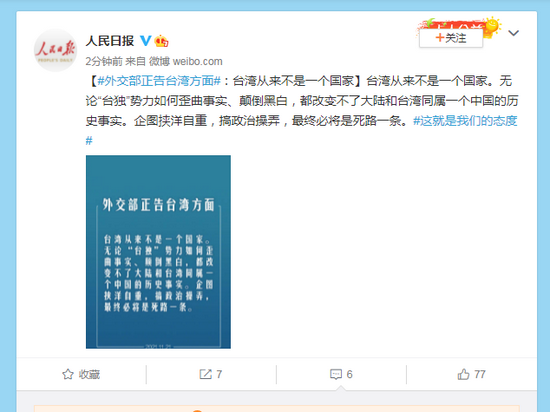Enlarge the blue statement image thumbnail
The height and width of the screenshot is (412, 550).
pyautogui.click(x=158, y=252)
